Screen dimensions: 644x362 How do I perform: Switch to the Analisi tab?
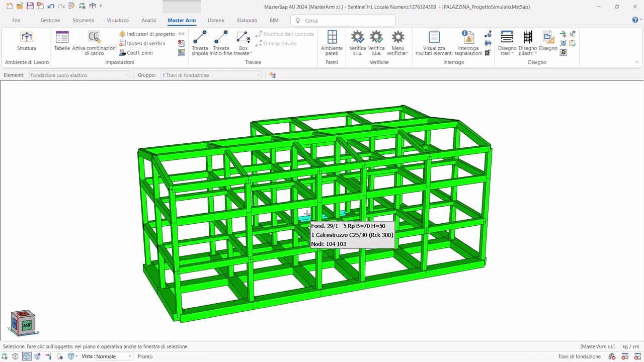(x=148, y=20)
